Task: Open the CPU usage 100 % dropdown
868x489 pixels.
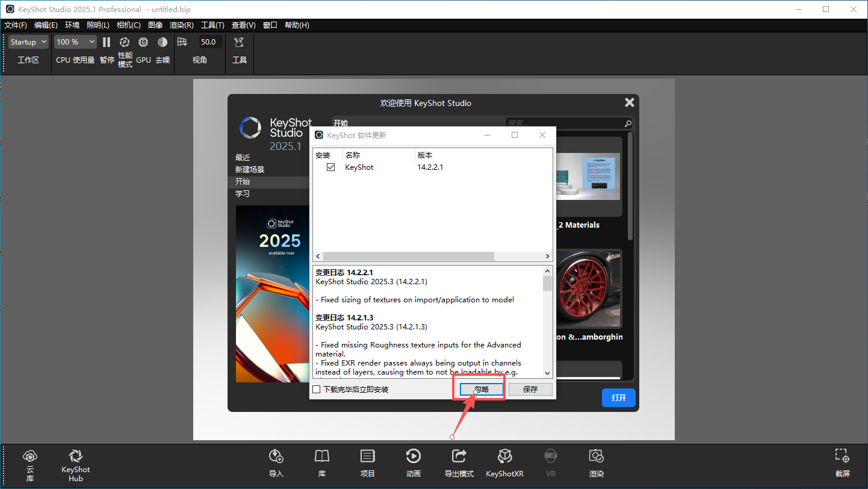Action: (x=75, y=42)
